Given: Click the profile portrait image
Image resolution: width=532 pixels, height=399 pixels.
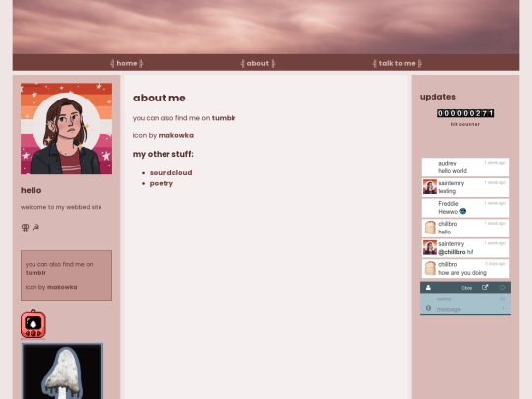Looking at the screenshot, I should [67, 129].
